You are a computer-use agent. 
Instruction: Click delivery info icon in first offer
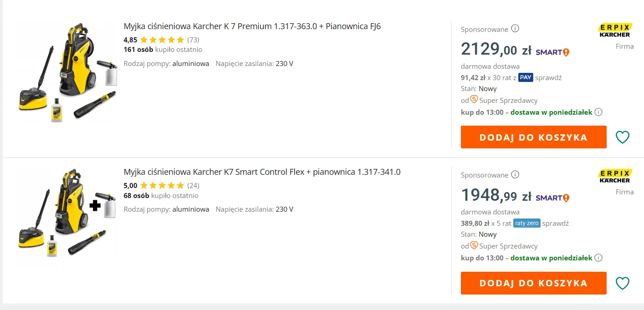(598, 112)
